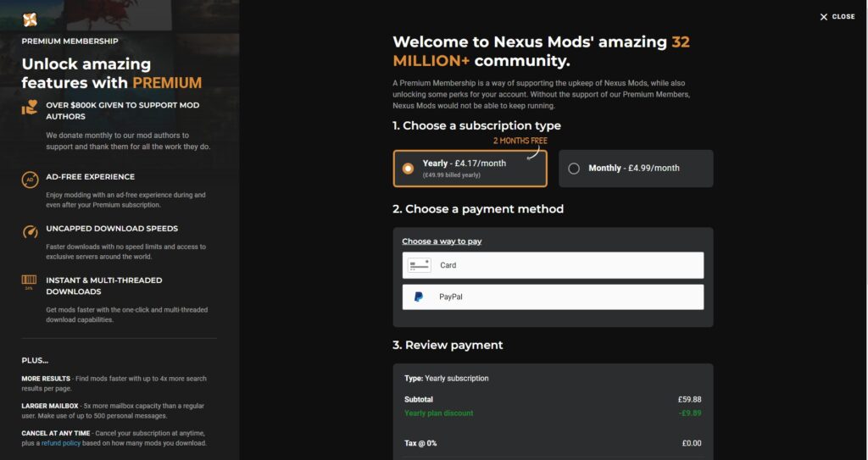Click the Close text label

click(843, 17)
